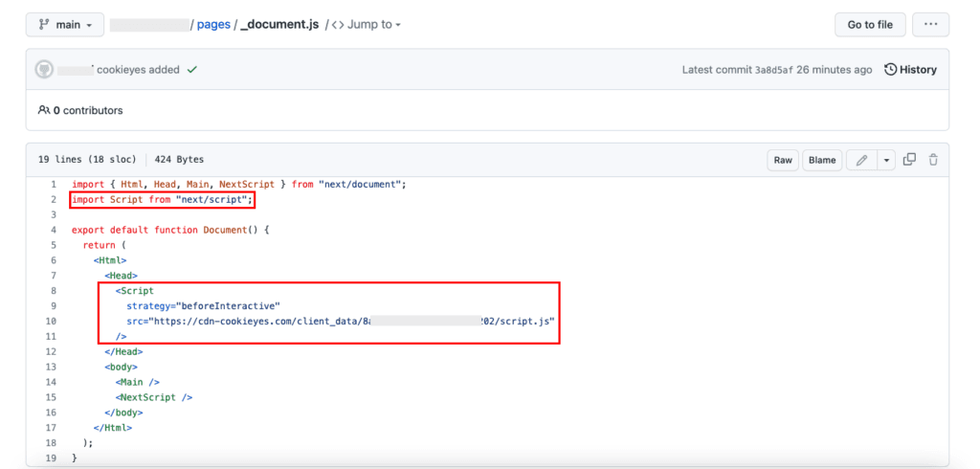Open commit hash 3a8d5af
This screenshot has width=980, height=469.
(773, 70)
